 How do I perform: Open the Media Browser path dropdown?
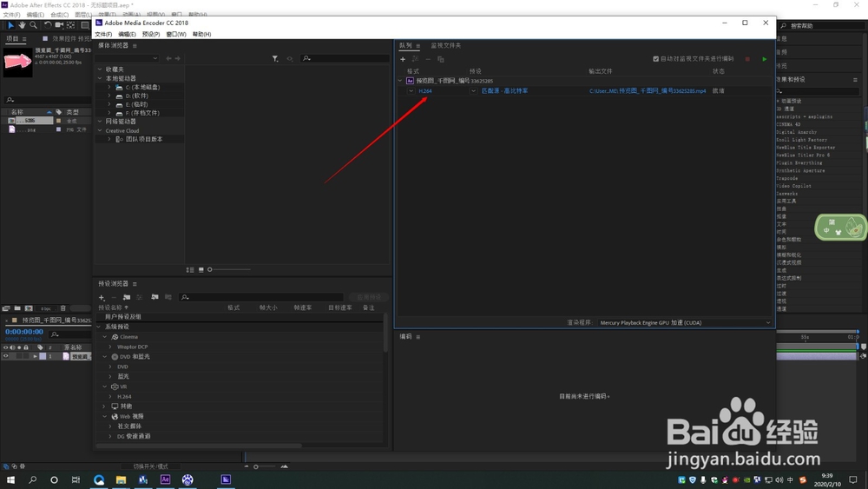128,58
